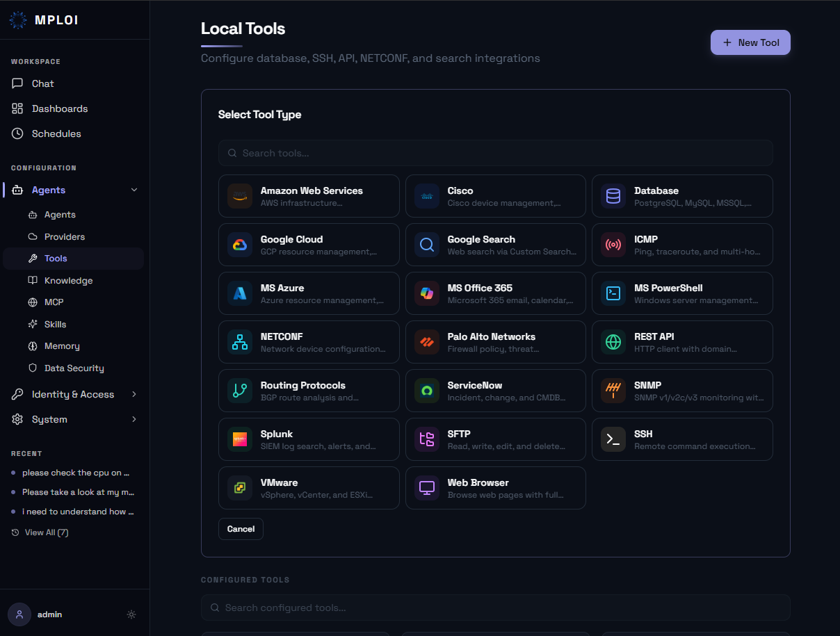The height and width of the screenshot is (636, 840).
Task: Click the MPLOI logo icon
Action: tap(18, 20)
